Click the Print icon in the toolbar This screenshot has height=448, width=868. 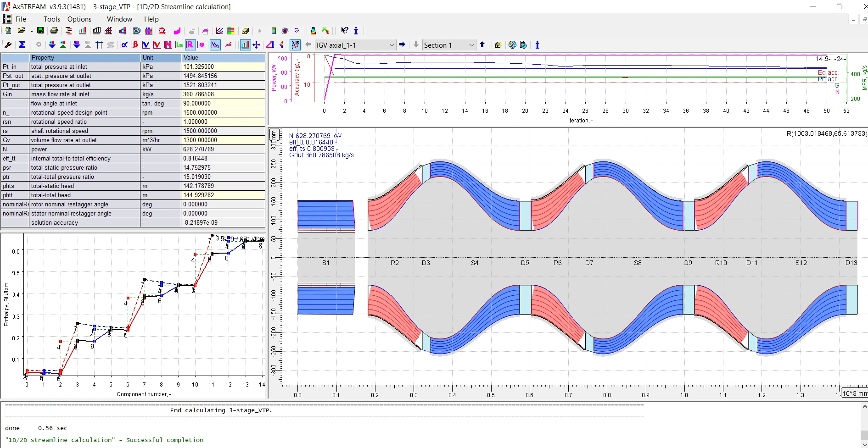point(54,31)
